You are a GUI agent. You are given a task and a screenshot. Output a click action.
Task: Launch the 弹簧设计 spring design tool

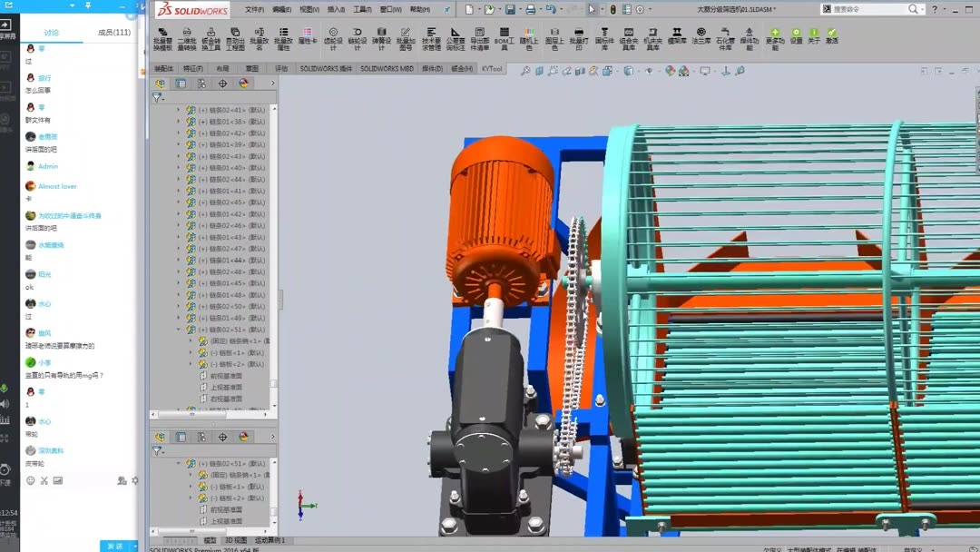(380, 38)
